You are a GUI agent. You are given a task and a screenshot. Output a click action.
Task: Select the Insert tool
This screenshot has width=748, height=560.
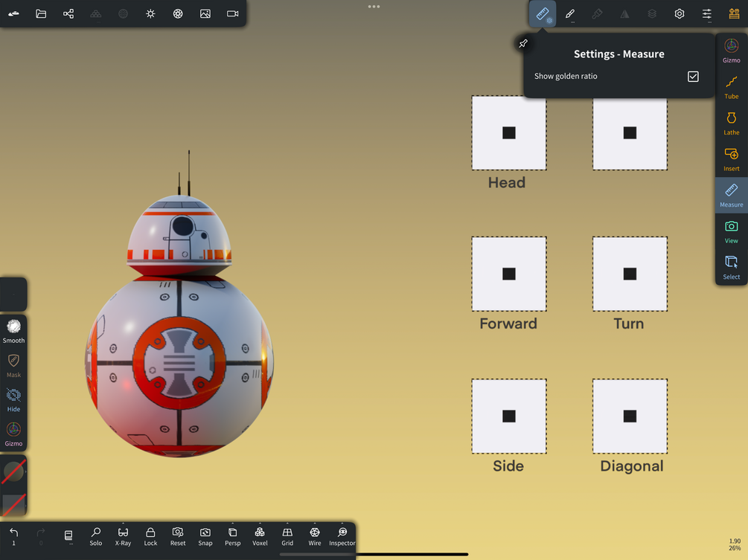point(732,160)
